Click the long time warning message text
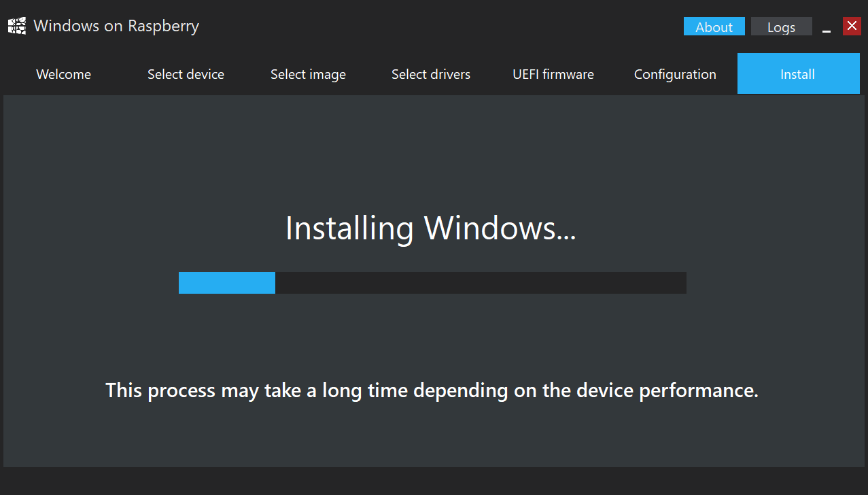 pos(432,391)
